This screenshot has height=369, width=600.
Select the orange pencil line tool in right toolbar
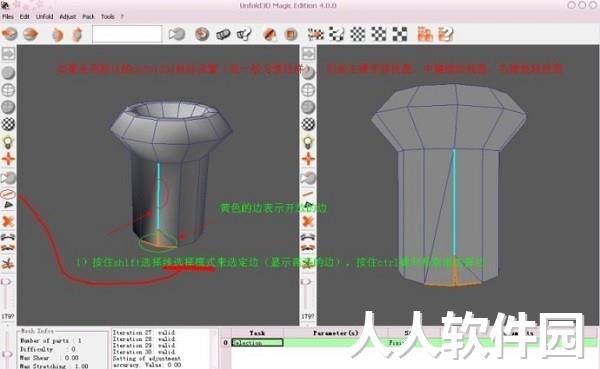coord(308,194)
